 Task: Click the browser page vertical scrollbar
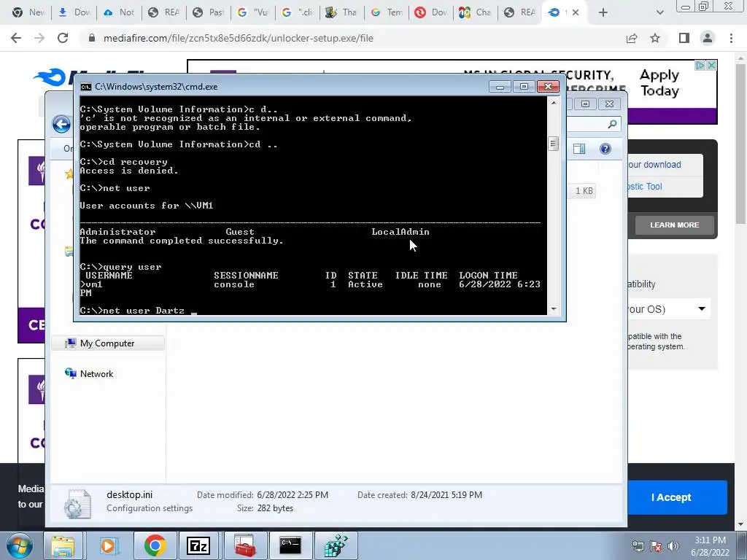point(741,143)
